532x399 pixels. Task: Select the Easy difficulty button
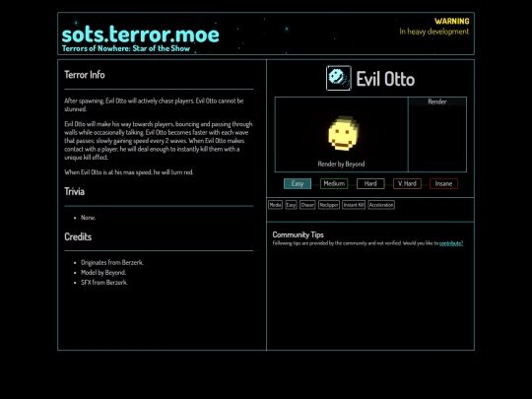click(298, 183)
